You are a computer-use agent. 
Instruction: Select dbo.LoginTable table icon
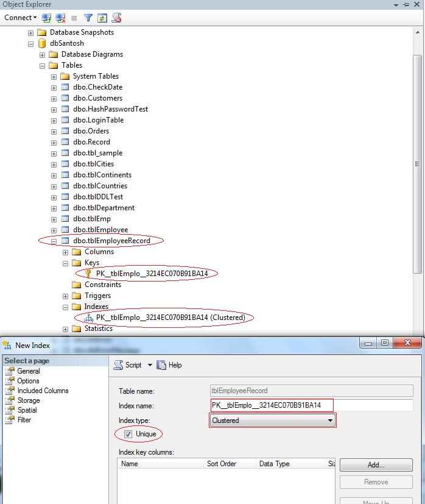click(65, 120)
